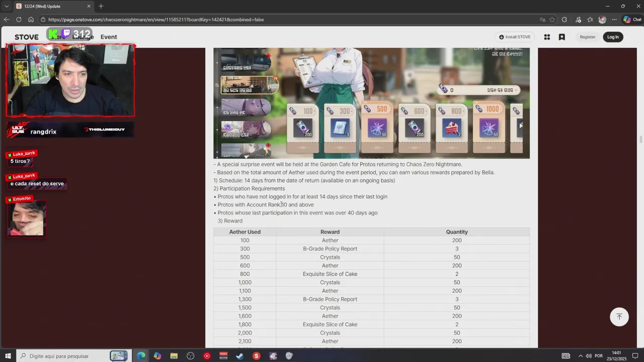Open a new browser tab
The width and height of the screenshot is (644, 362).
[x=101, y=6]
